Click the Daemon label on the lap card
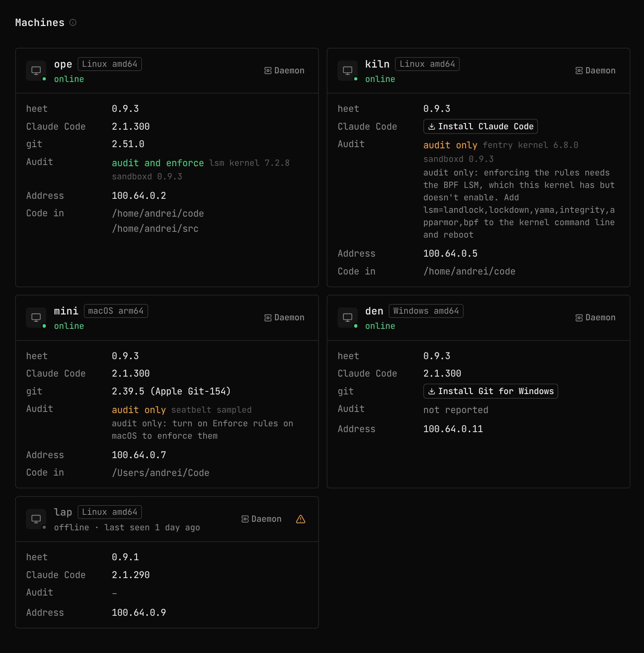 tap(261, 519)
